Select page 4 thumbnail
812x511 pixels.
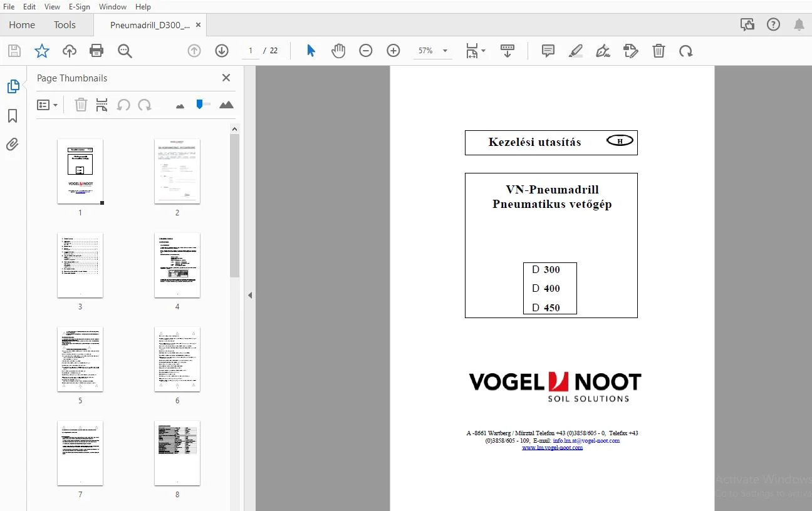click(177, 266)
